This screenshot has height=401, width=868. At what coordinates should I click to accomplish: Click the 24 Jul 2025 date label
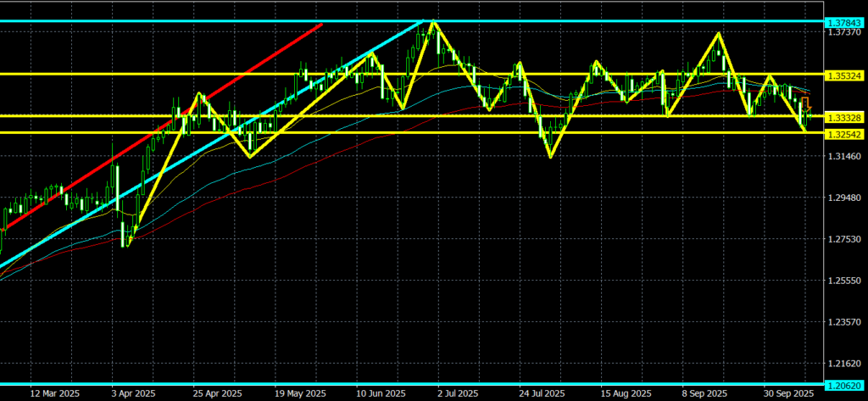tap(541, 394)
